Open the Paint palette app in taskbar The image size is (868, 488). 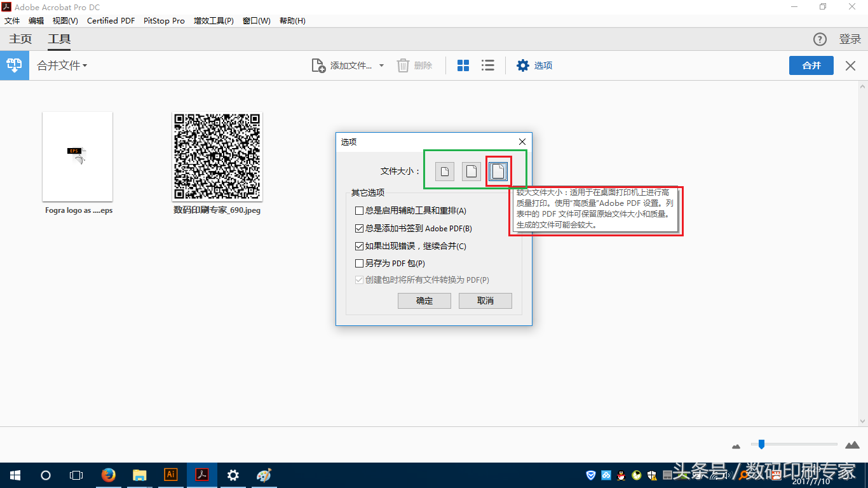(264, 475)
